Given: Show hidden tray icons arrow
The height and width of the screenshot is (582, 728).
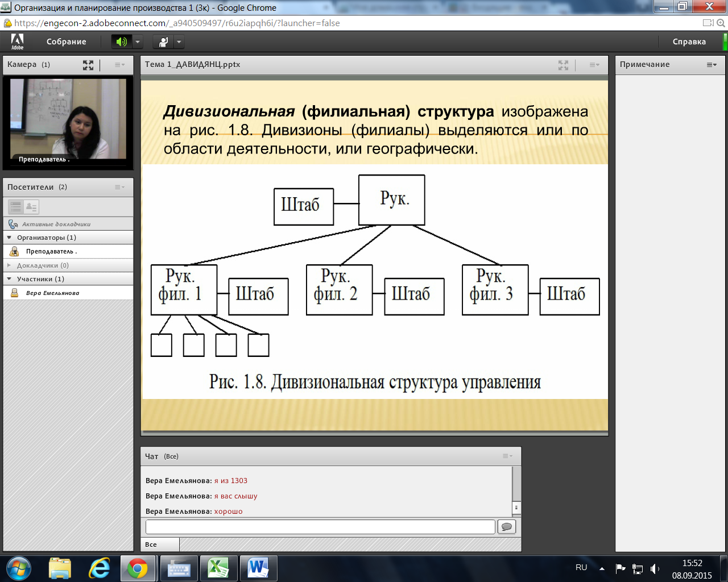Looking at the screenshot, I should [x=602, y=568].
